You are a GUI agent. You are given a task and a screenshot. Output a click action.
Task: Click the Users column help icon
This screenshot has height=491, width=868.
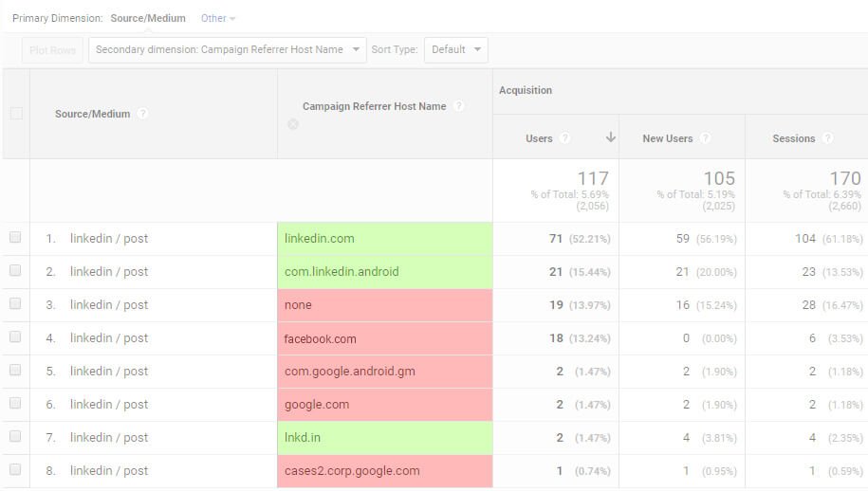click(x=564, y=138)
